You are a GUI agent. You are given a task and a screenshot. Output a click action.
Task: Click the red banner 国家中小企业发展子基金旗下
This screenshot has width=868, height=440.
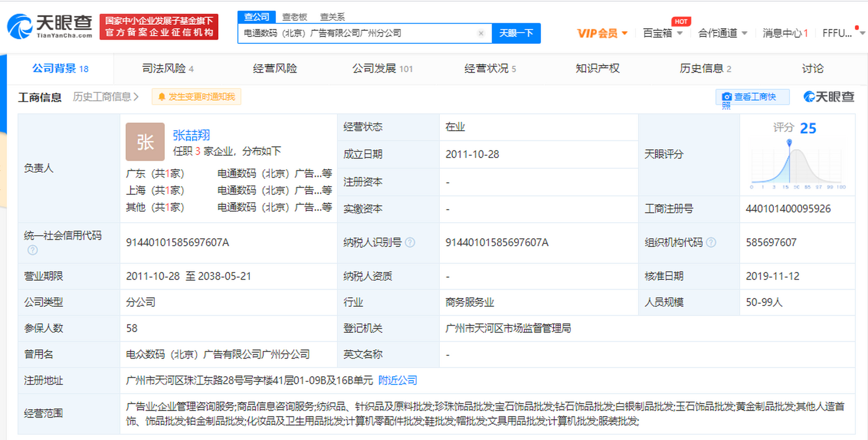point(159,26)
